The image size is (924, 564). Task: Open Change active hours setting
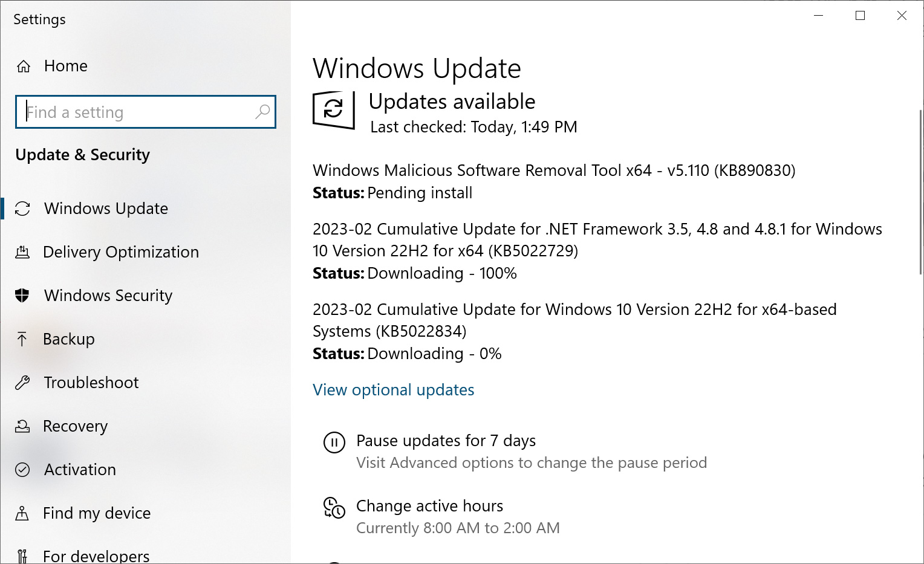tap(429, 506)
